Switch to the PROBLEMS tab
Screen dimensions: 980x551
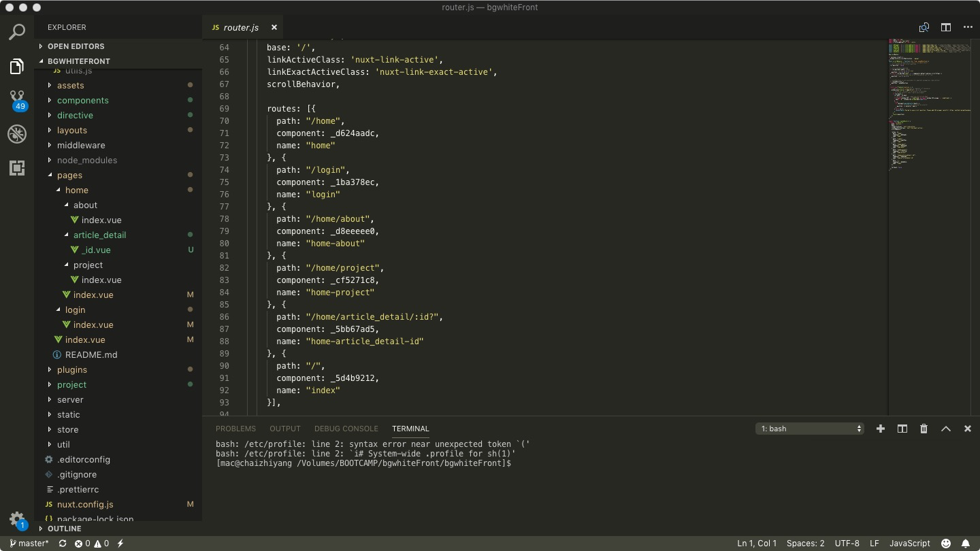coord(235,429)
